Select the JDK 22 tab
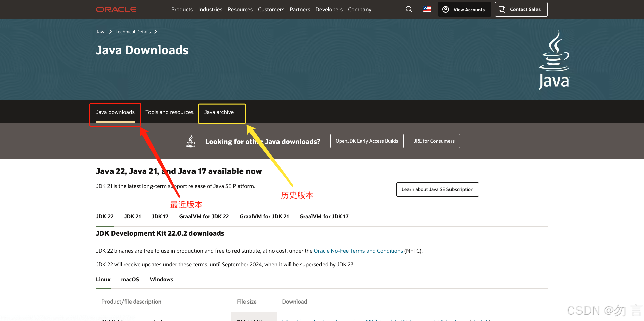Image resolution: width=644 pixels, height=321 pixels. tap(105, 217)
